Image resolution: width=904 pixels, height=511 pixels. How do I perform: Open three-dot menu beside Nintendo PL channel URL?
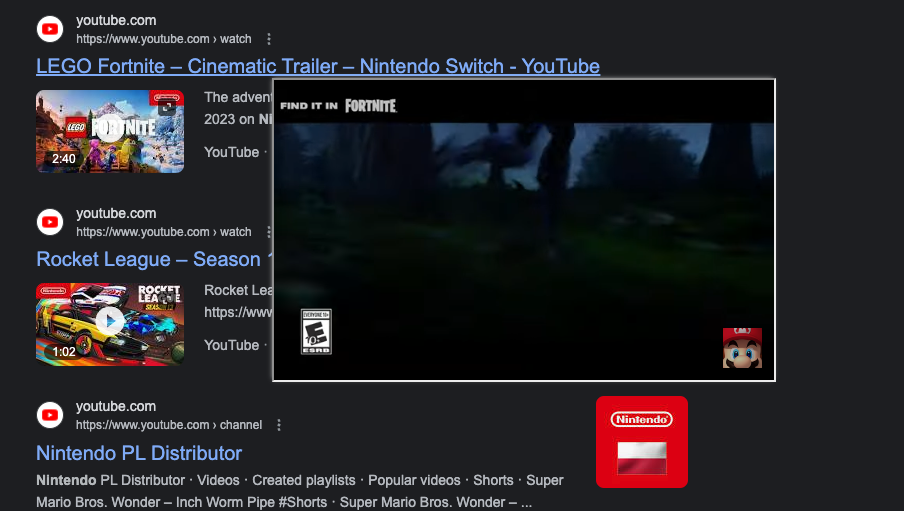(279, 425)
